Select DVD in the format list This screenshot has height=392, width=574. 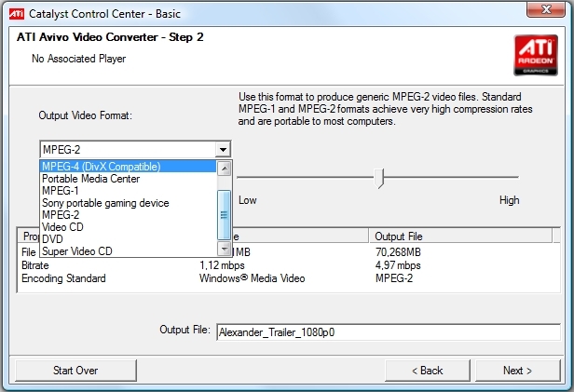point(129,238)
